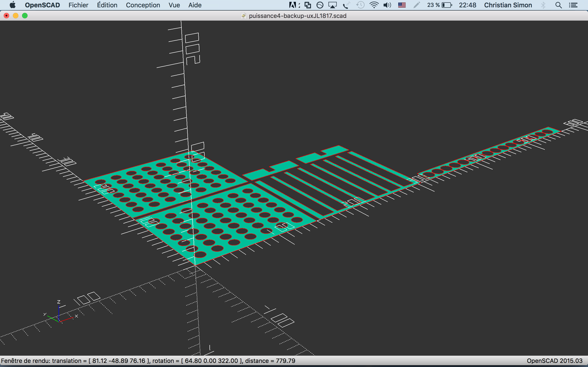This screenshot has width=588, height=367.
Task: Open the Édition menu
Action: 107,5
